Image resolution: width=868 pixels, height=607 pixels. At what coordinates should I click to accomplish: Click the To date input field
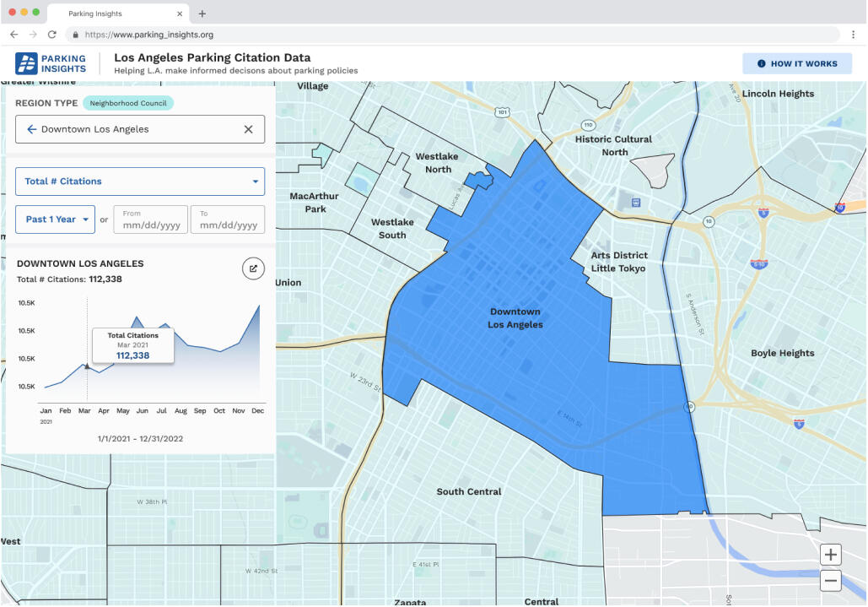pos(228,220)
